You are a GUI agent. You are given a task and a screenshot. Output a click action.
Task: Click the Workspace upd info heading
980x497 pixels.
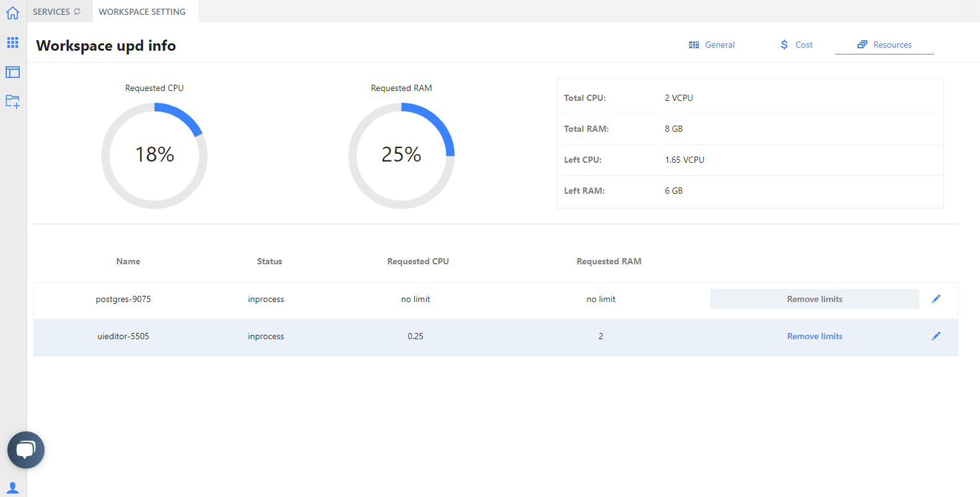click(106, 46)
